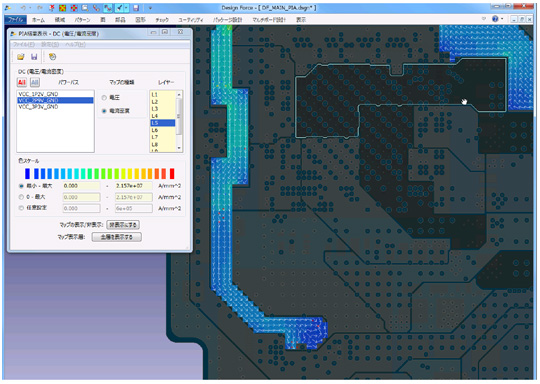The height and width of the screenshot is (384, 540).
Task: Click the red curved wire toolbar icon
Action: point(96,8)
